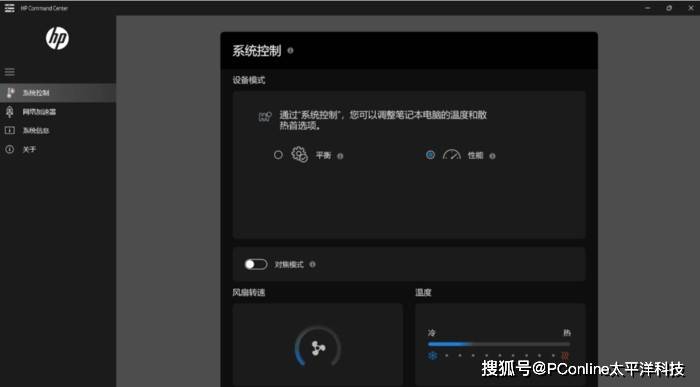Image resolution: width=700 pixels, height=387 pixels.
Task: Close the HP Command Center window
Action: pos(690,8)
